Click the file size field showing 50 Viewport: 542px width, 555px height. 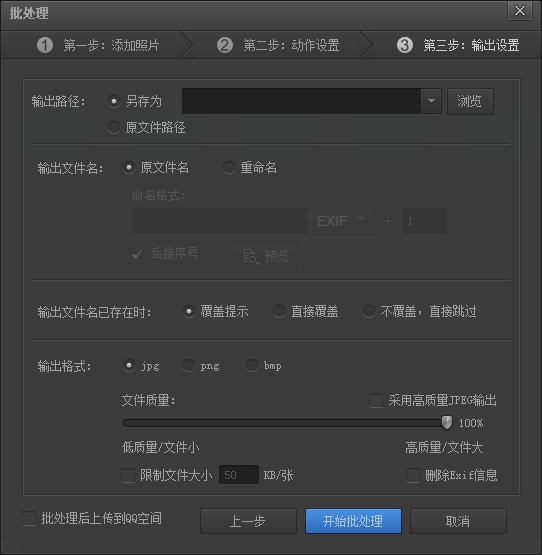[x=239, y=475]
